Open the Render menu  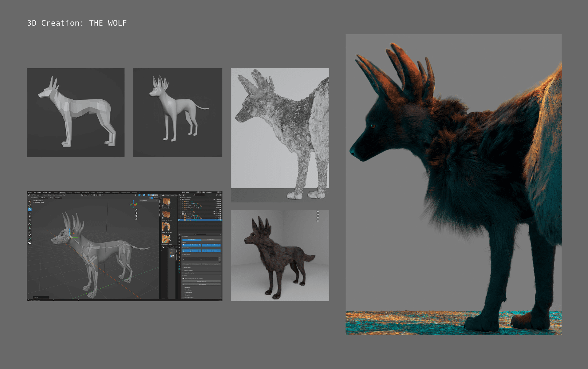[x=39, y=192]
